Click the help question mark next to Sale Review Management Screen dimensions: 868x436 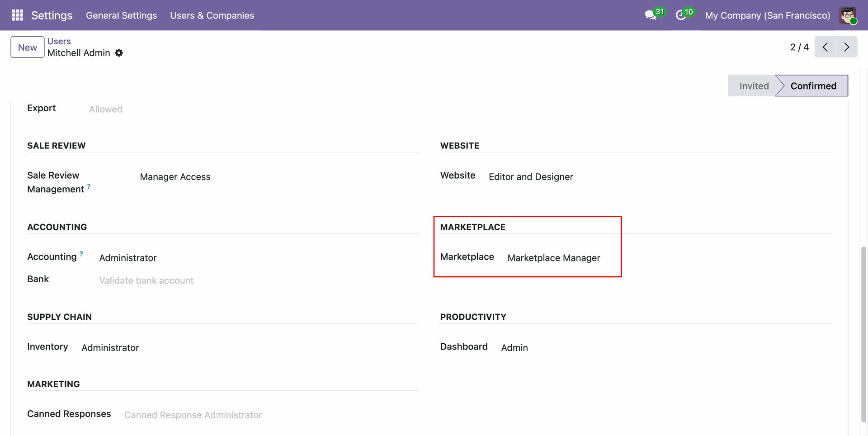click(89, 186)
